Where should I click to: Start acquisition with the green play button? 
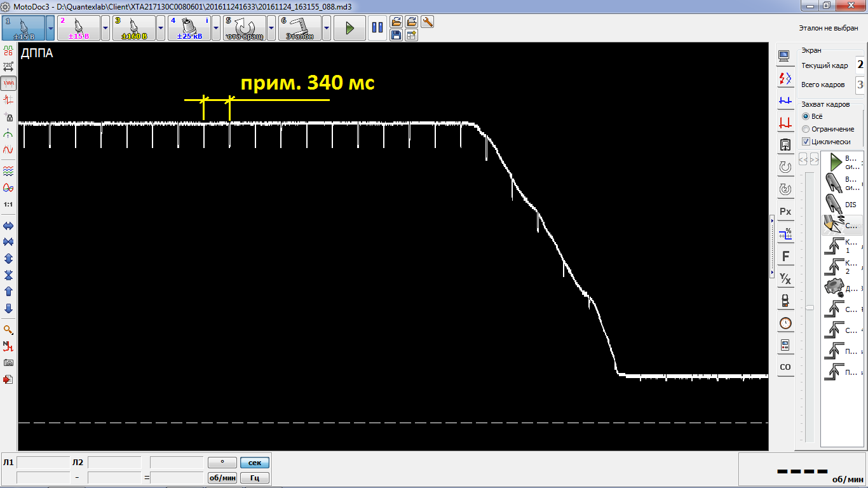349,28
